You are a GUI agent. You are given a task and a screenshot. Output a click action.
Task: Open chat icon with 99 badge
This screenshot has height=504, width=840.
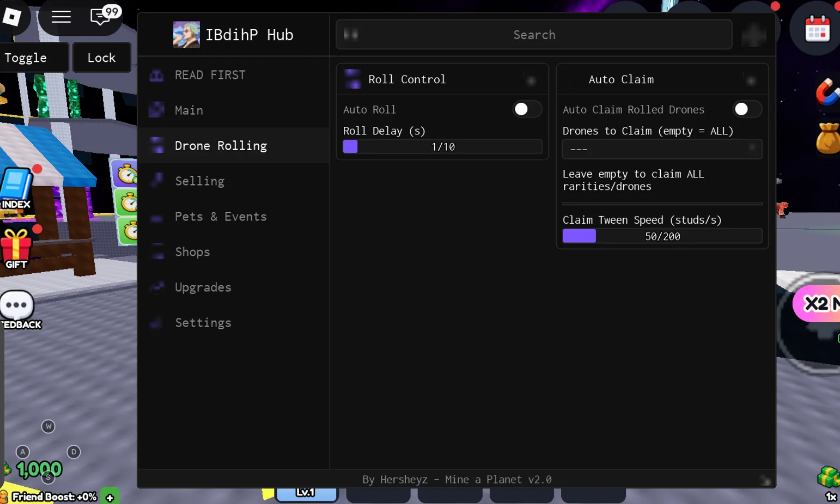click(x=104, y=15)
